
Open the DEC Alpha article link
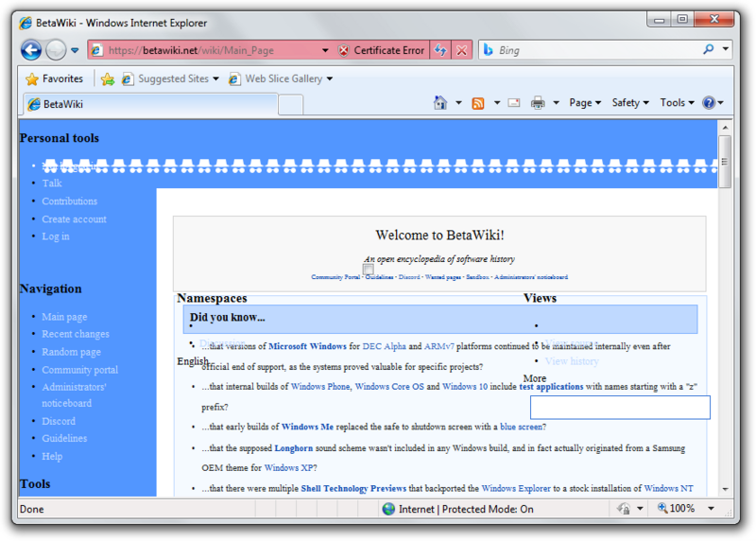[x=384, y=346]
